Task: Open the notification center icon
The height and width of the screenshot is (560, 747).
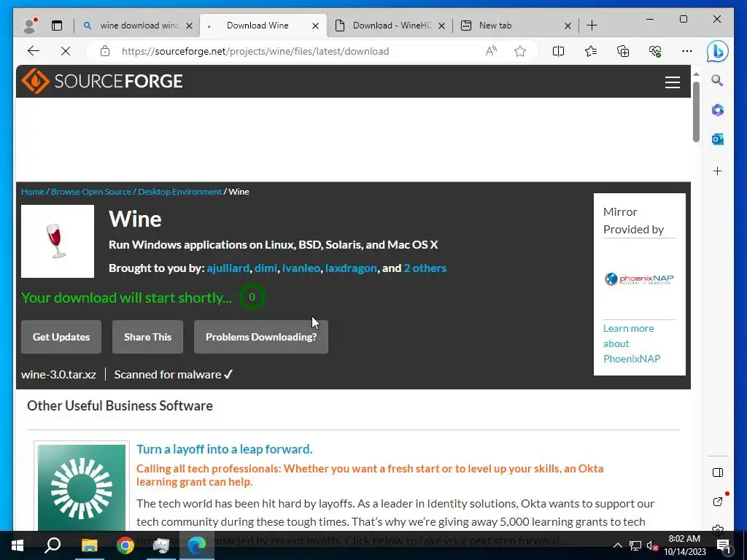Action: click(x=724, y=545)
